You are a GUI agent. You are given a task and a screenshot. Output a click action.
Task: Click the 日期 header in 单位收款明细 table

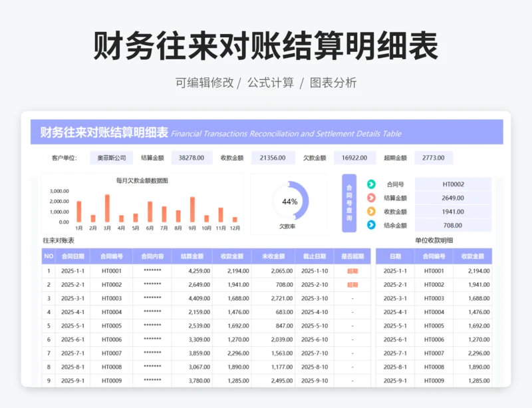(395, 256)
